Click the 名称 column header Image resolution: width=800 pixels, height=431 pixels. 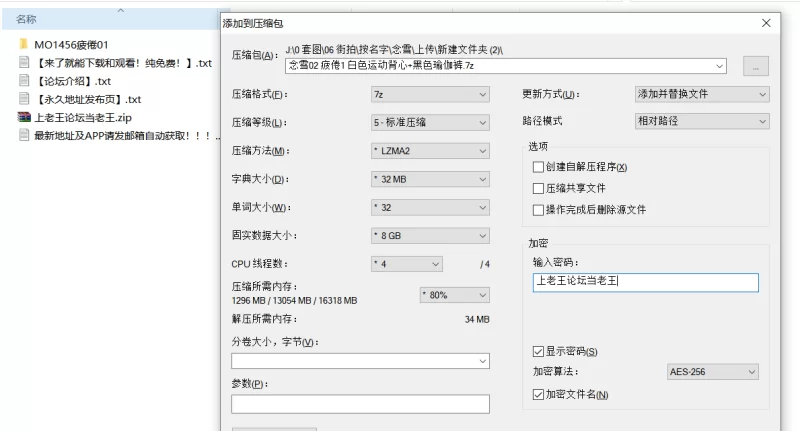27,18
